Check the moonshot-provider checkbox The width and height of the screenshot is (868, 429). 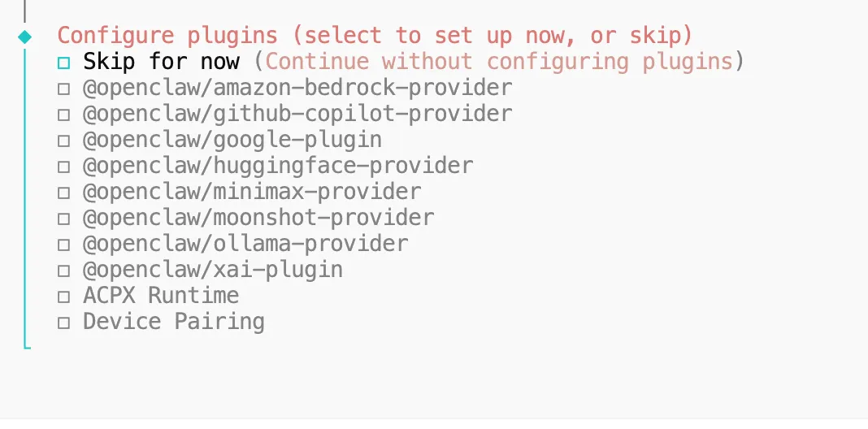[63, 219]
